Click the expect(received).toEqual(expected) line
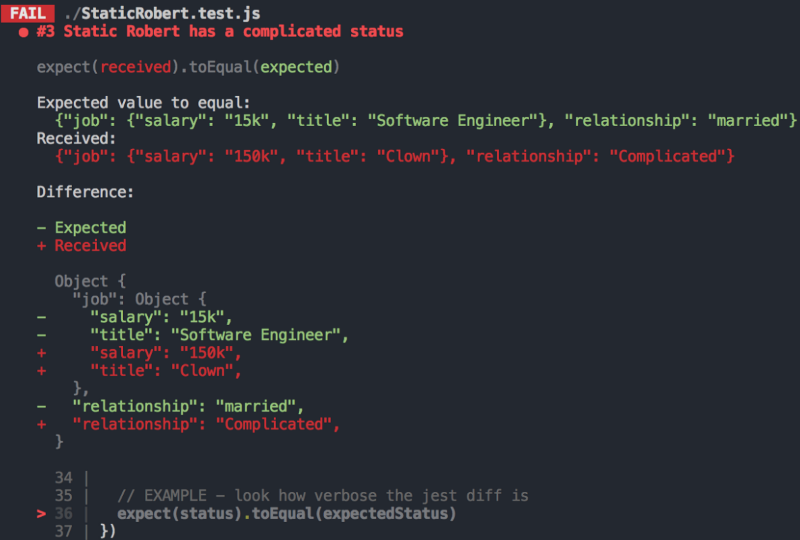 [188, 67]
